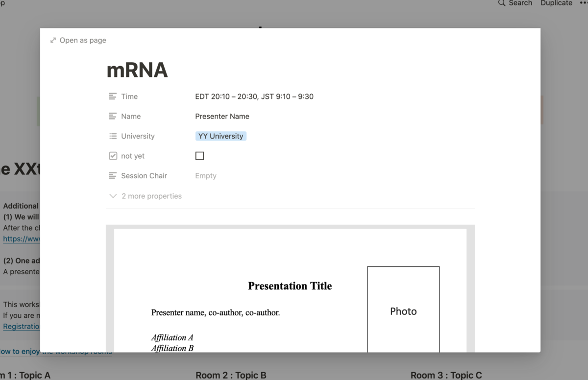588x380 pixels.
Task: Click the Affiliation B line
Action: (x=172, y=348)
